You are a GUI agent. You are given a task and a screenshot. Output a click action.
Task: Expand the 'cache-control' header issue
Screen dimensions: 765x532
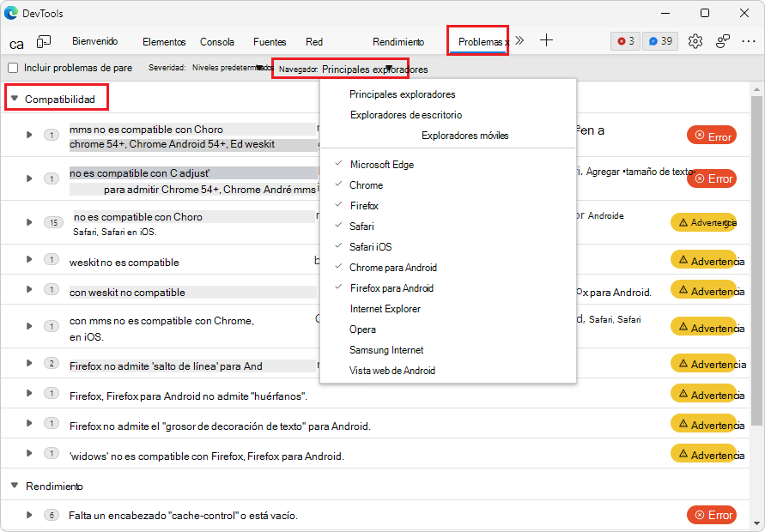click(29, 515)
